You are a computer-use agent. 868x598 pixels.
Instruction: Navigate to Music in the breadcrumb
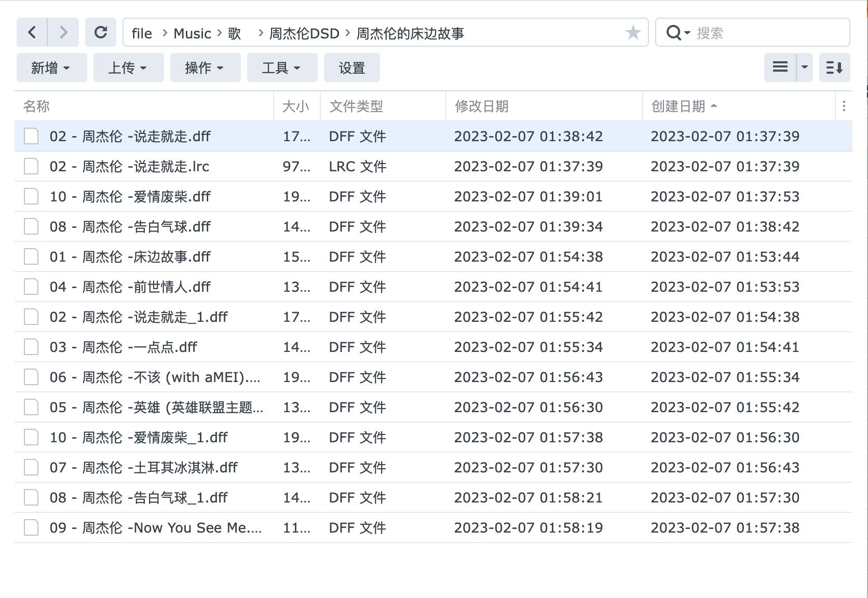tap(192, 33)
